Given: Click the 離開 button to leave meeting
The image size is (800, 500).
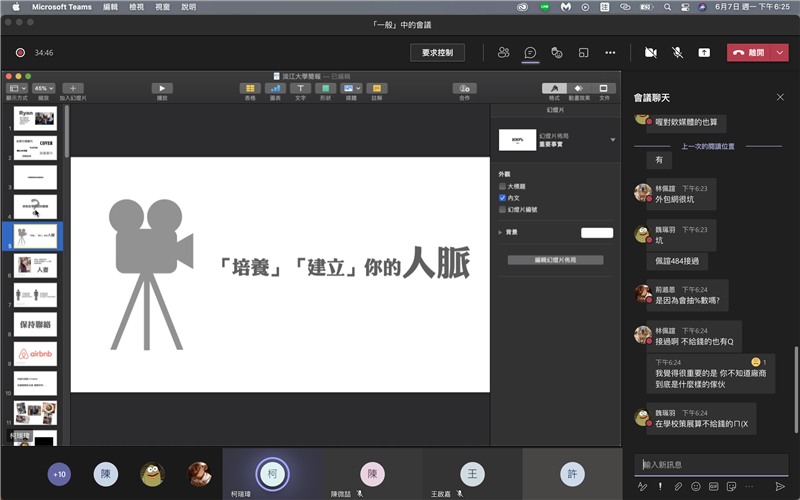Looking at the screenshot, I should click(x=749, y=52).
